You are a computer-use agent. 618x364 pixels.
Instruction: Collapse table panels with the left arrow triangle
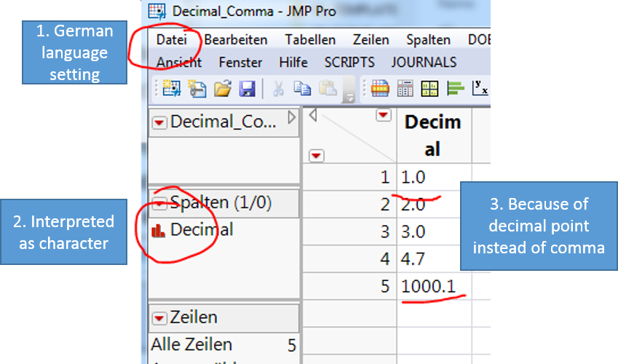point(313,116)
